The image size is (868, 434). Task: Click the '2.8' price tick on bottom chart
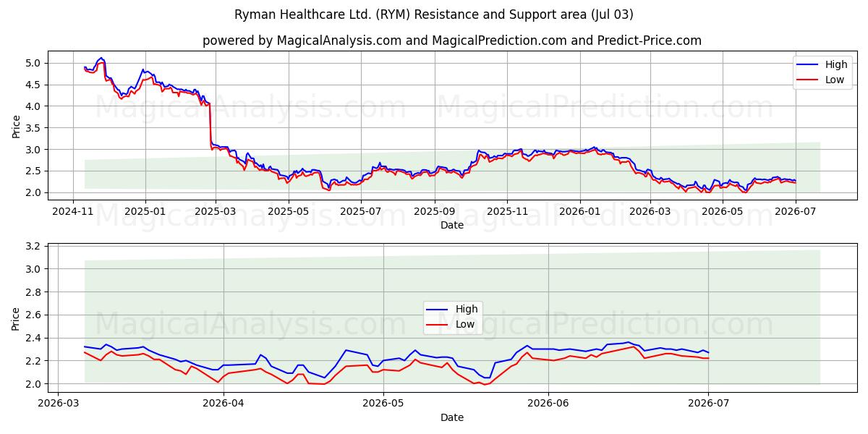click(x=35, y=292)
